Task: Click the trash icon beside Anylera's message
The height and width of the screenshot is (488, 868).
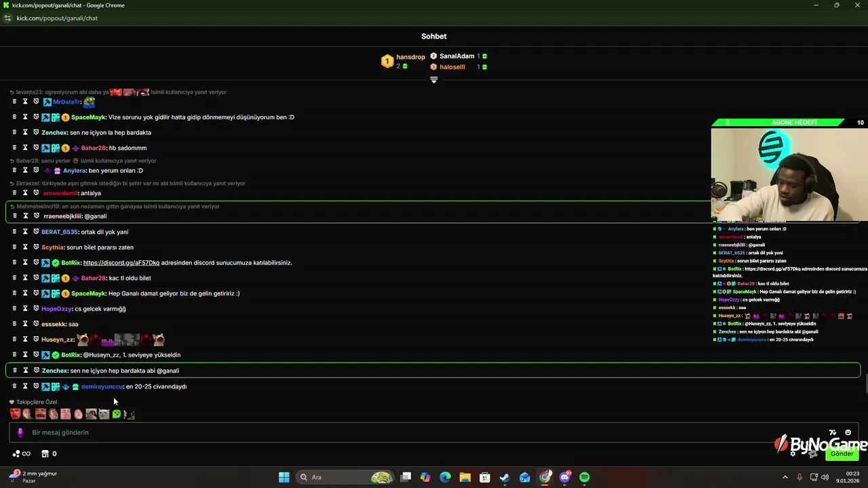Action: click(14, 170)
